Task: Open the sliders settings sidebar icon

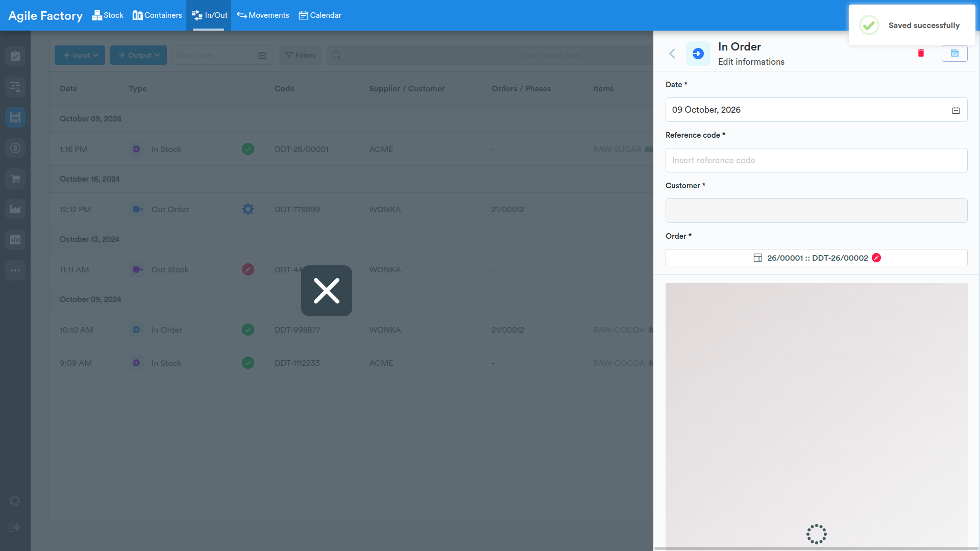Action: (x=15, y=87)
